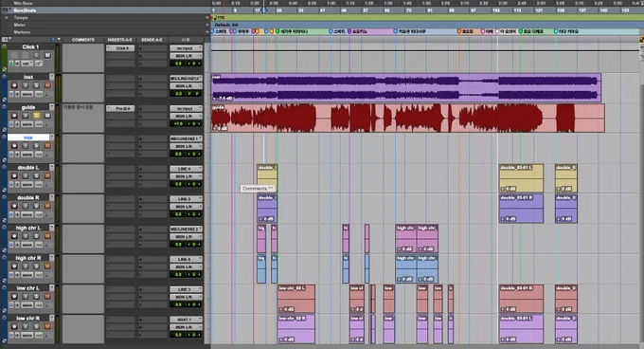Open input selector 'LINE 4' on double L
Image resolution: width=644 pixels, height=349 pixels.
click(x=186, y=169)
